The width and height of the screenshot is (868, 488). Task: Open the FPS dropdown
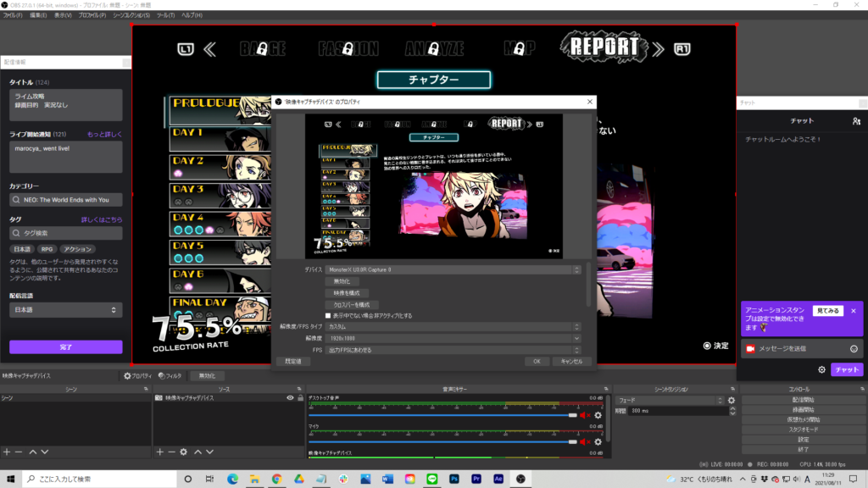[x=453, y=350]
